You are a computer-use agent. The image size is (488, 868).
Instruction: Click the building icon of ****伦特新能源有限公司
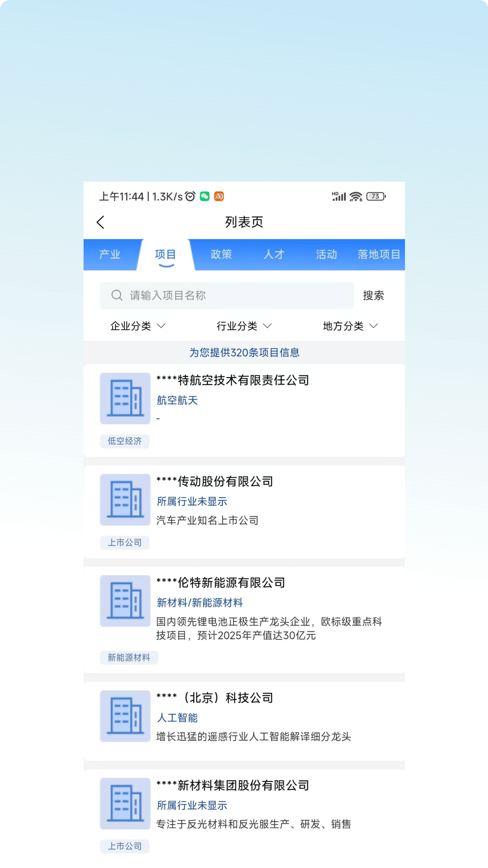click(125, 601)
